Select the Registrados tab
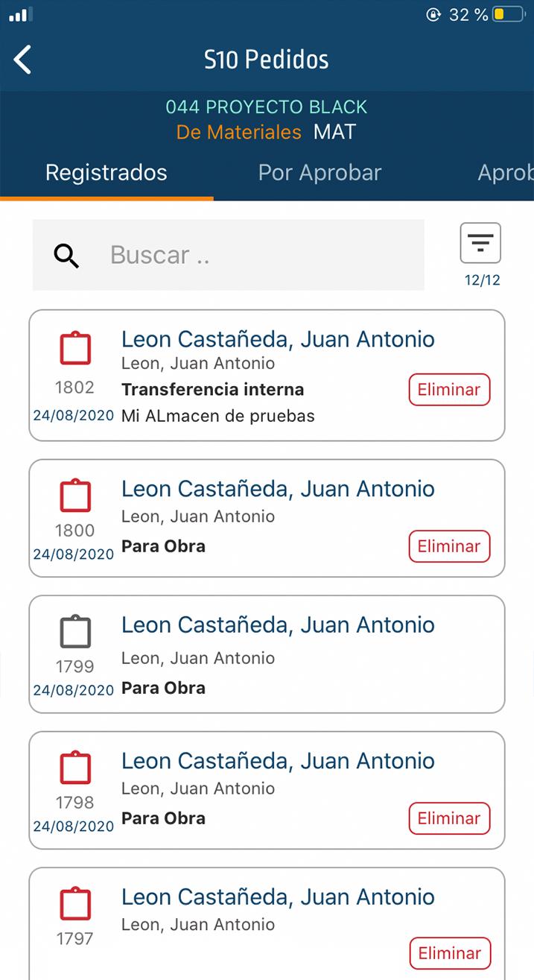 (107, 173)
